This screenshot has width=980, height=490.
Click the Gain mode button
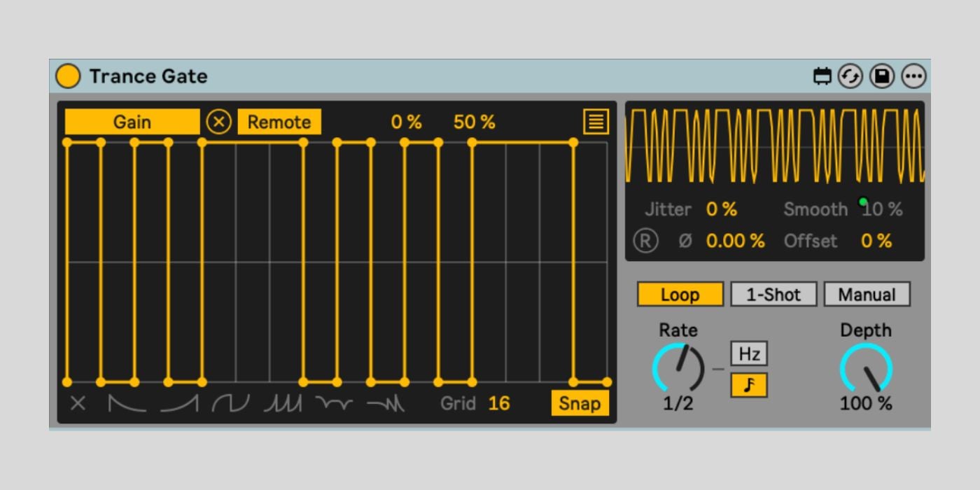[x=132, y=122]
